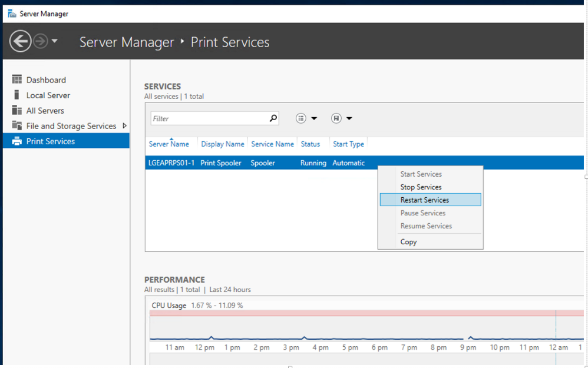Click the Print Services breadcrumb title
This screenshot has height=368, width=588.
[230, 42]
